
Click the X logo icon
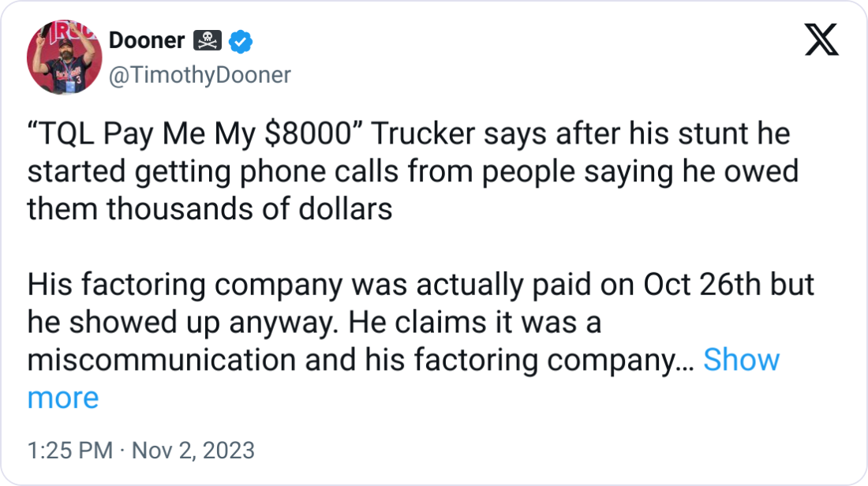(821, 39)
